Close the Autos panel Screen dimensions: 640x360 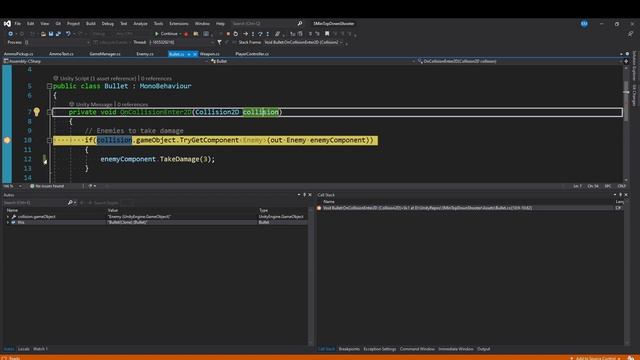(310, 195)
